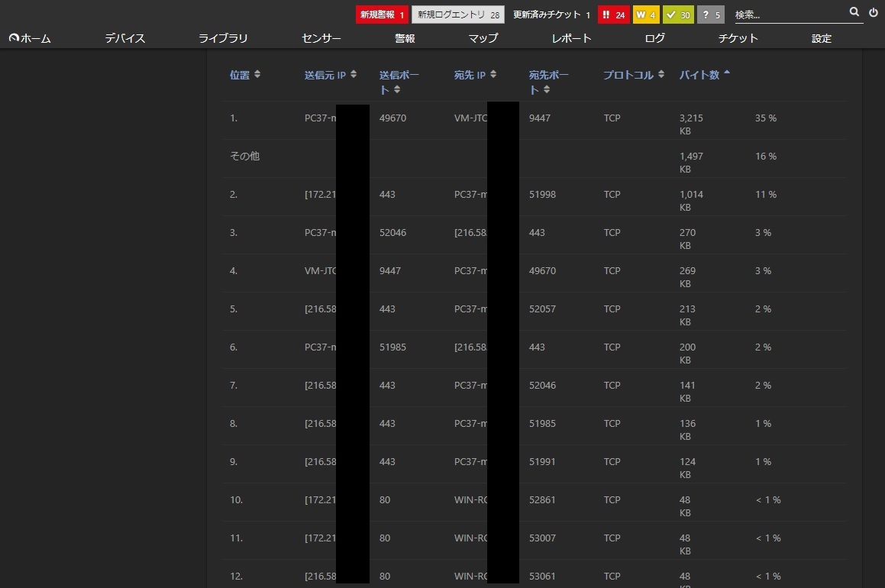Sort by 宛先 IP column arrows
Screen dimensions: 885x588
493,74
